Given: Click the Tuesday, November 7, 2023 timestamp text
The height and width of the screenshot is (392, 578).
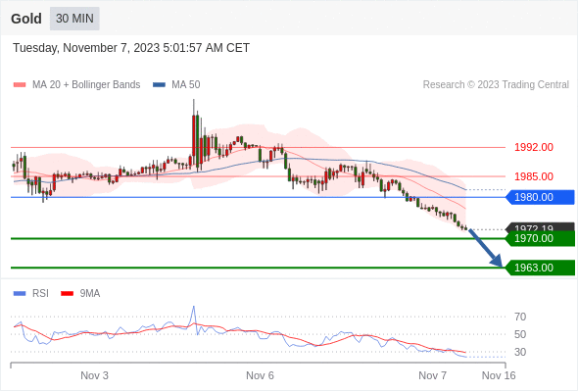Looking at the screenshot, I should pos(131,48).
